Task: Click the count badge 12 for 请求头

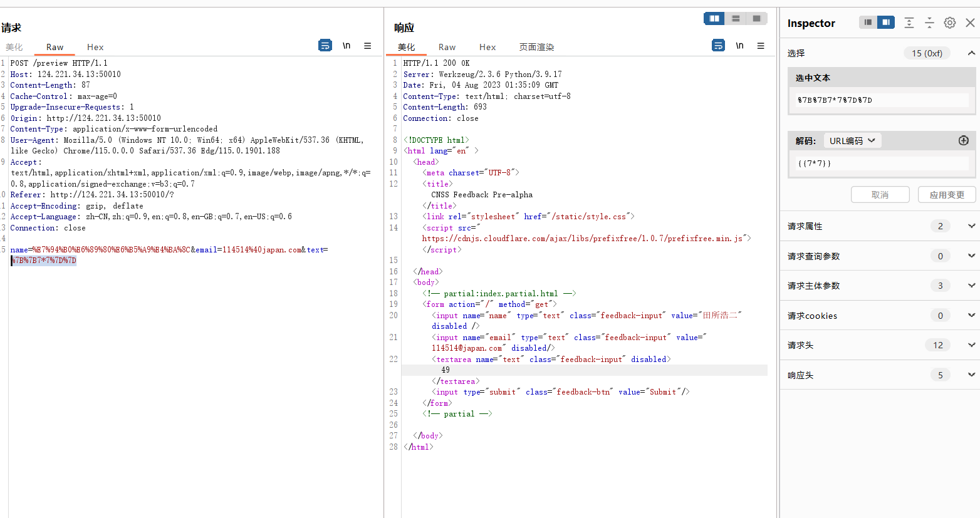Action: [938, 345]
